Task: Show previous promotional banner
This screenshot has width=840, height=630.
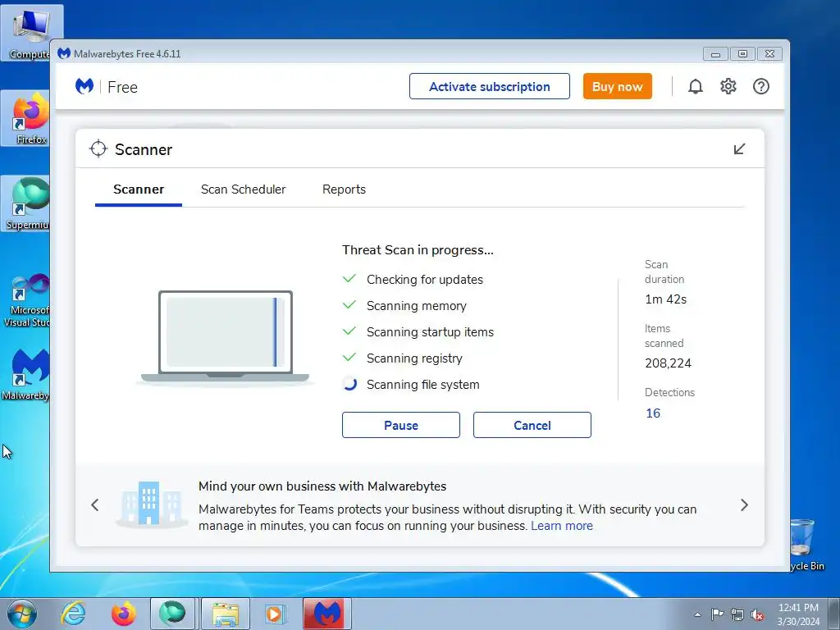Action: [x=95, y=504]
